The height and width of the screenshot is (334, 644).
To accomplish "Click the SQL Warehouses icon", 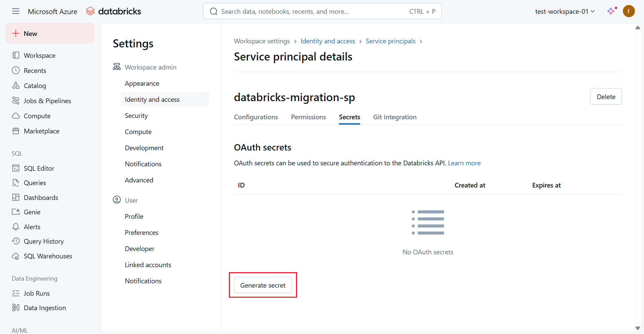I will click(x=16, y=256).
